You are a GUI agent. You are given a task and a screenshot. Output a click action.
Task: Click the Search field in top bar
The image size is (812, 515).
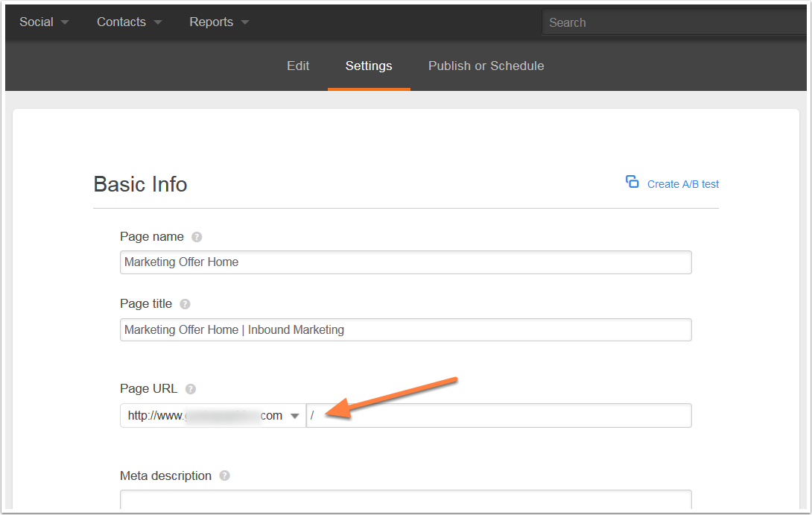coord(676,22)
